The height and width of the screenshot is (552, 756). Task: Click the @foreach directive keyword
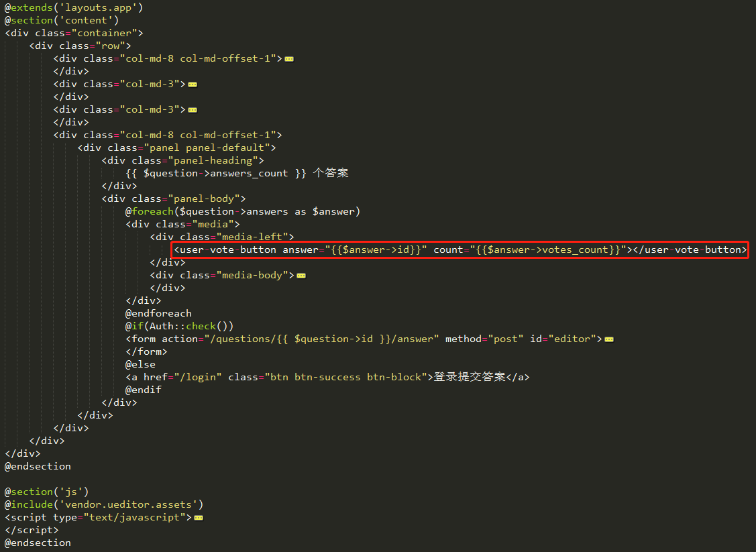[x=150, y=211]
